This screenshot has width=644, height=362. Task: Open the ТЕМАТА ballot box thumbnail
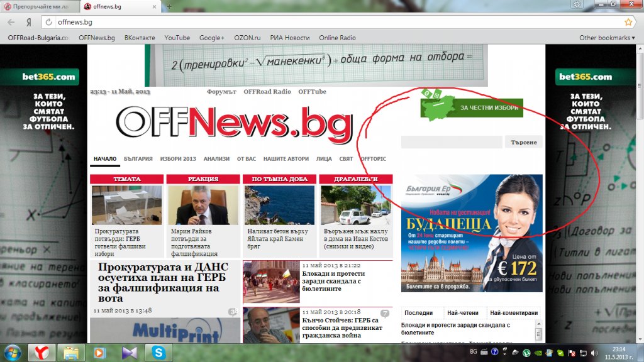127,205
